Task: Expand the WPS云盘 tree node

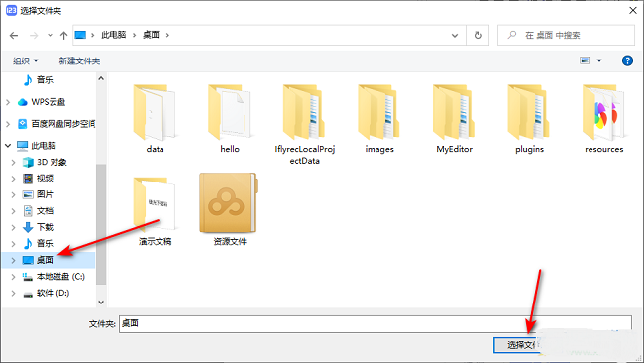Action: (x=8, y=102)
